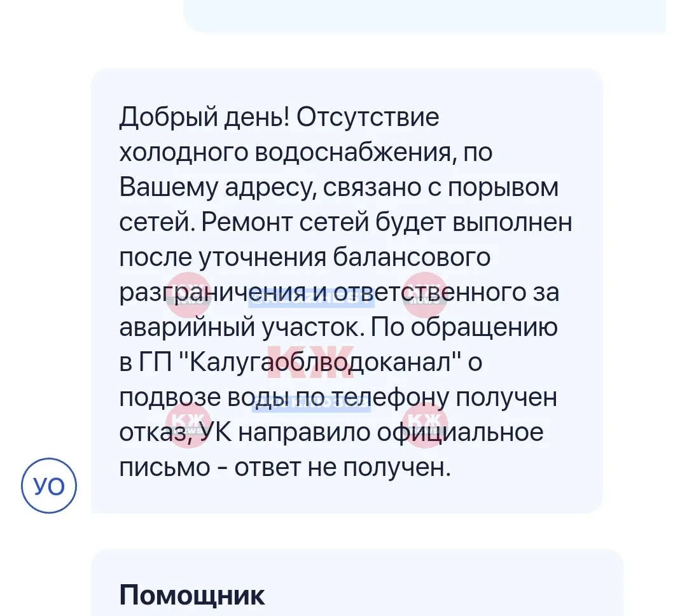Click 'после уточнения балансового' line
This screenshot has width=687, height=616.
pyautogui.click(x=305, y=257)
